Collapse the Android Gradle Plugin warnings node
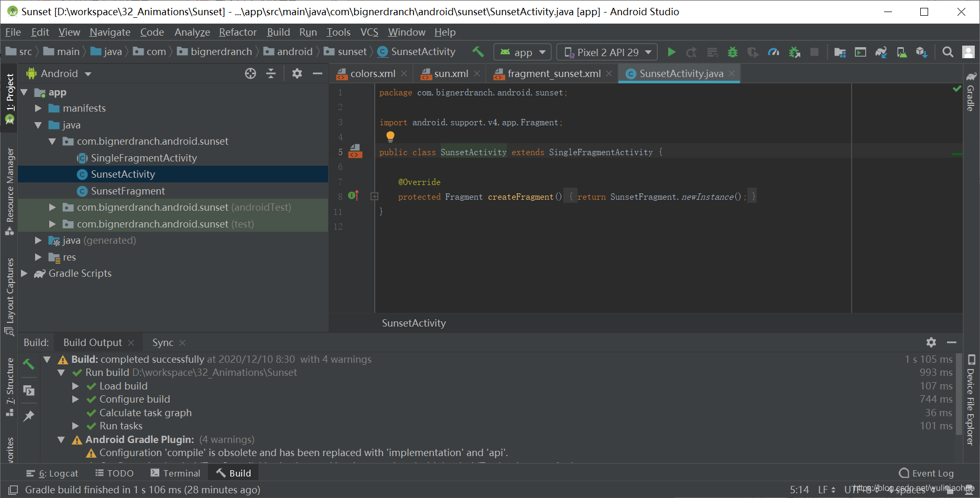 pos(61,439)
